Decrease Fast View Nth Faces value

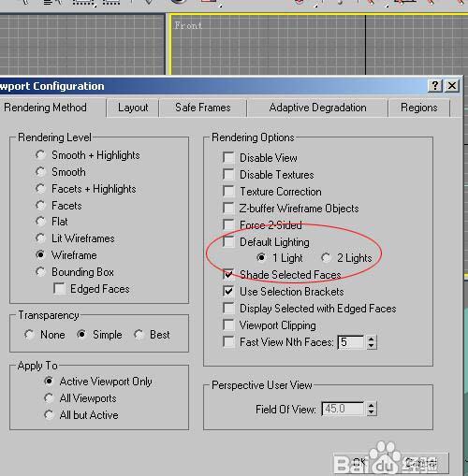(x=371, y=345)
